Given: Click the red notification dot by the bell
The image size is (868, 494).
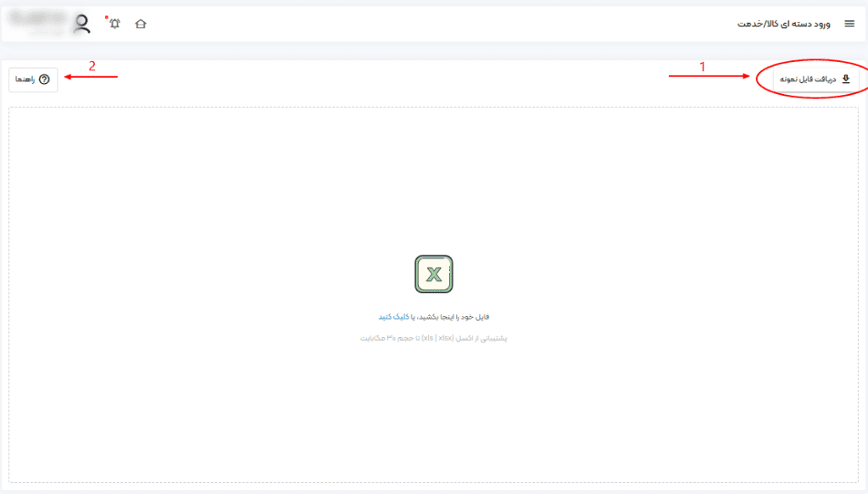Looking at the screenshot, I should [107, 17].
